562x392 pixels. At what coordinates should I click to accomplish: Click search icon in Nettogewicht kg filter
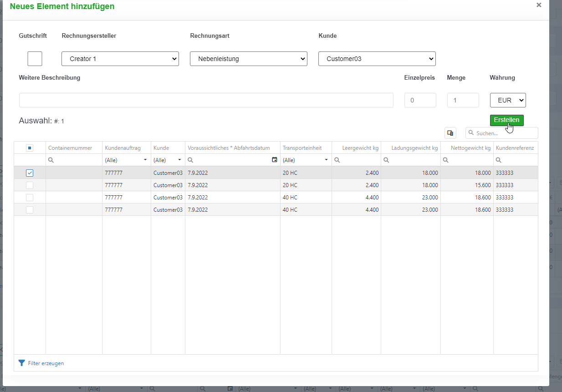click(446, 160)
